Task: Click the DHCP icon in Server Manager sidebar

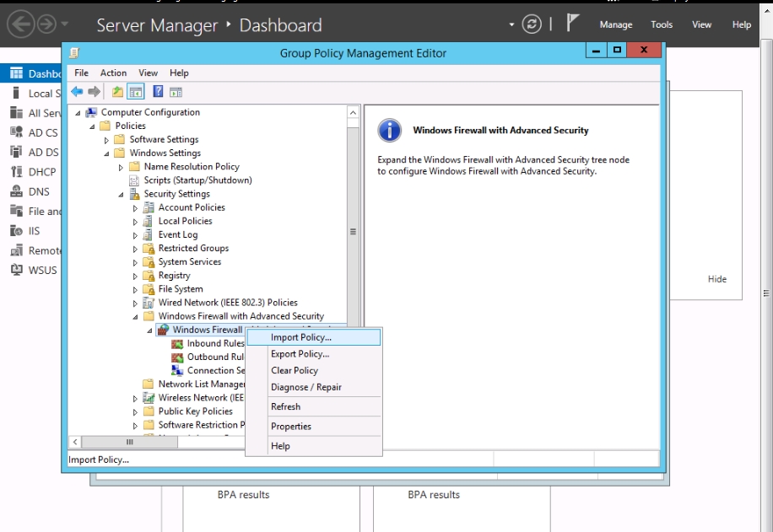Action: coord(17,172)
